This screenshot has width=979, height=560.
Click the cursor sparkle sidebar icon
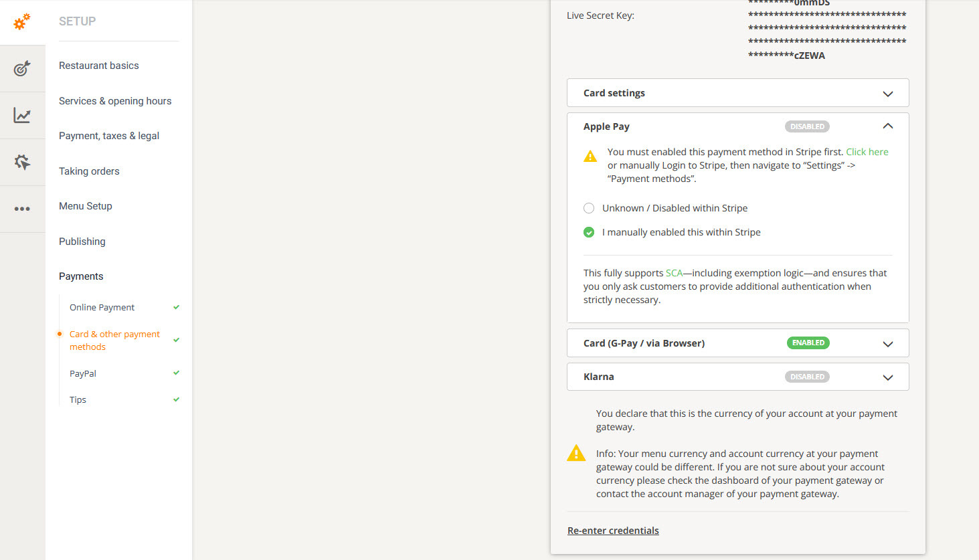22,162
